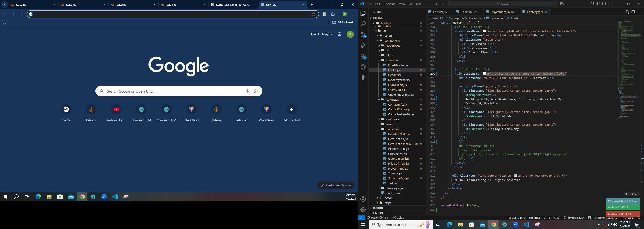Image resolution: width=644 pixels, height=229 pixels.
Task: Click the remote window icon in status bar
Action: [x=362, y=218]
